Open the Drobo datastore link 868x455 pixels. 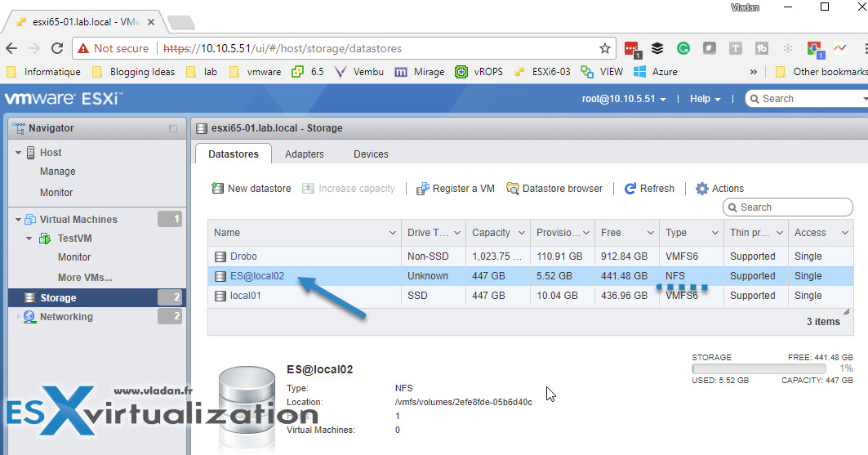pyautogui.click(x=243, y=256)
